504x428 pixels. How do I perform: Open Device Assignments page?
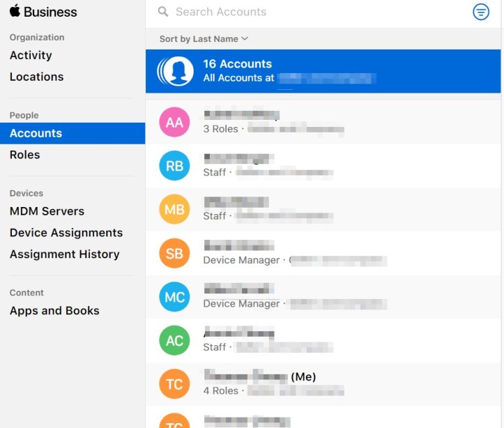66,233
